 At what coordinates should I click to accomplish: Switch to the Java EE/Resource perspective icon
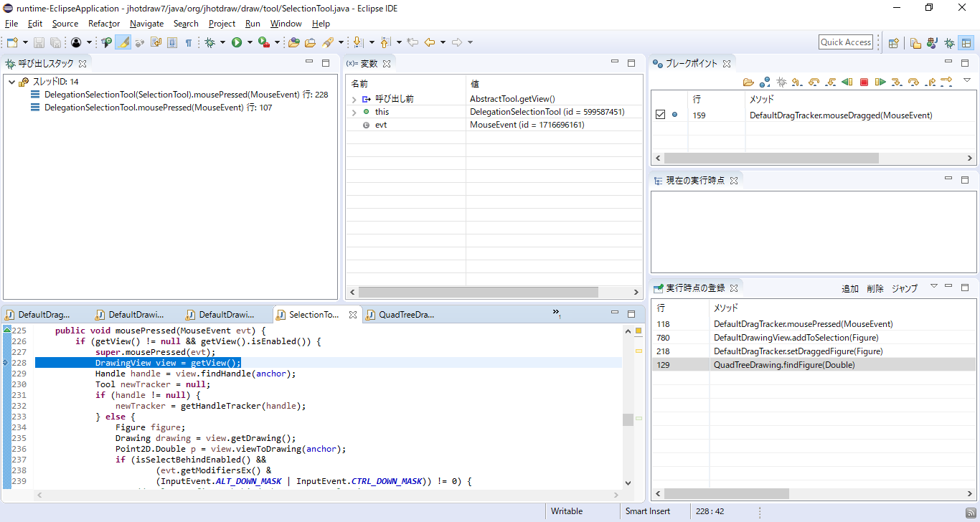[916, 42]
